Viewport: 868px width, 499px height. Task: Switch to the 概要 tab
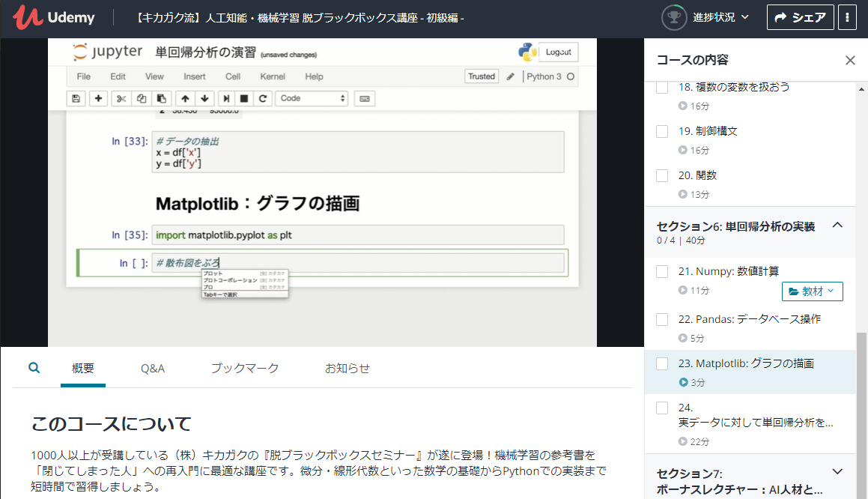(83, 369)
